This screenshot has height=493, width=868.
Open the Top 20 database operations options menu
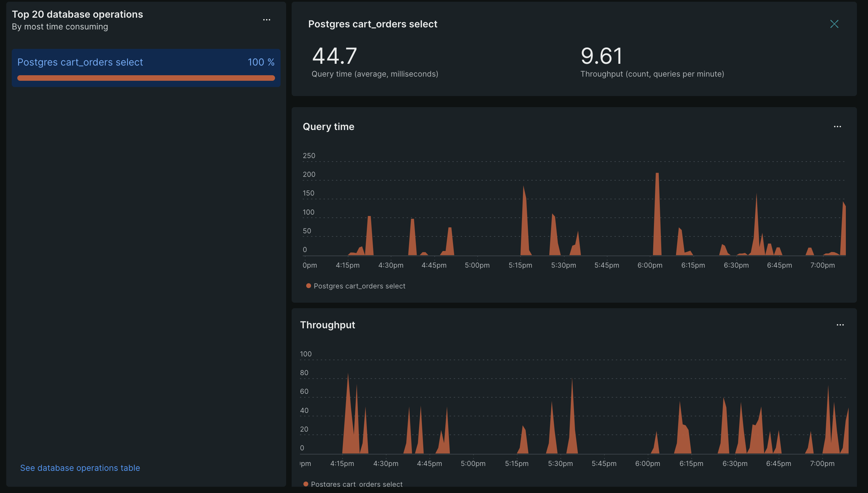point(266,20)
